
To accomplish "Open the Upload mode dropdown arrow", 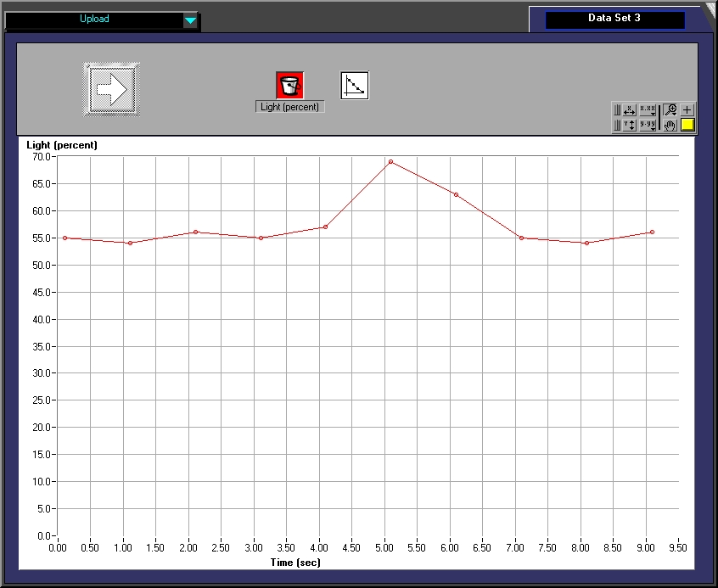I will tap(191, 20).
